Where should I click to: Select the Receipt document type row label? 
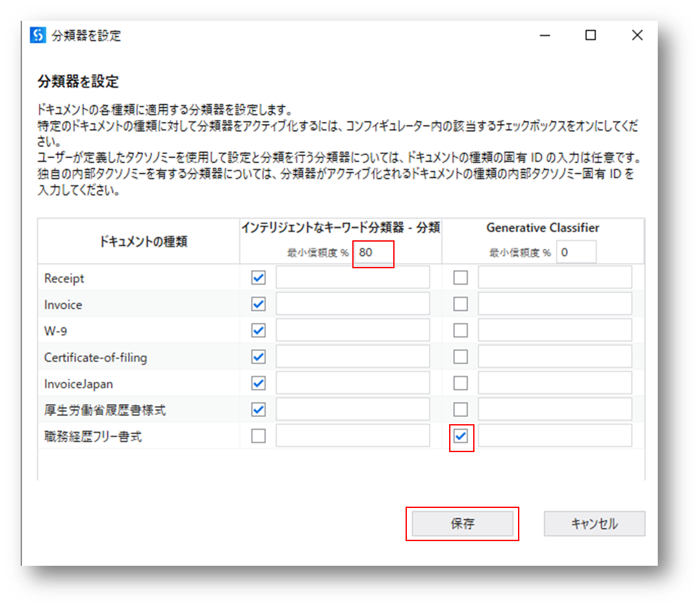[x=64, y=279]
